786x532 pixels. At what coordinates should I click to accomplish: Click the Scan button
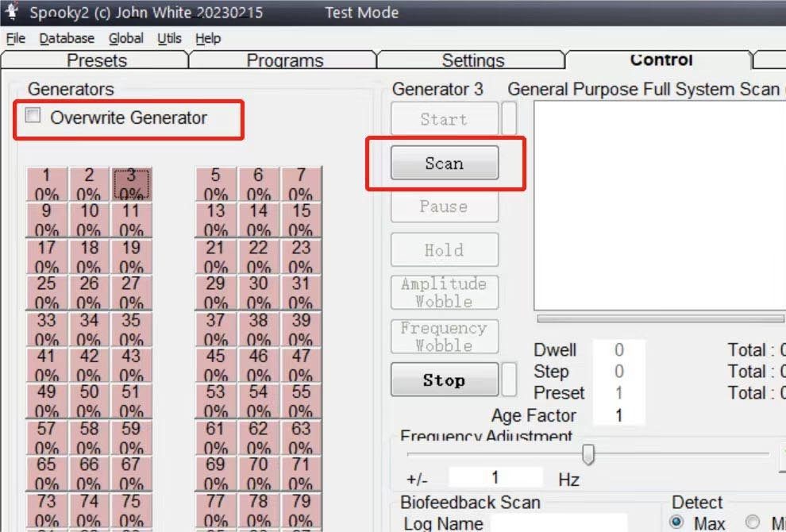pos(444,163)
